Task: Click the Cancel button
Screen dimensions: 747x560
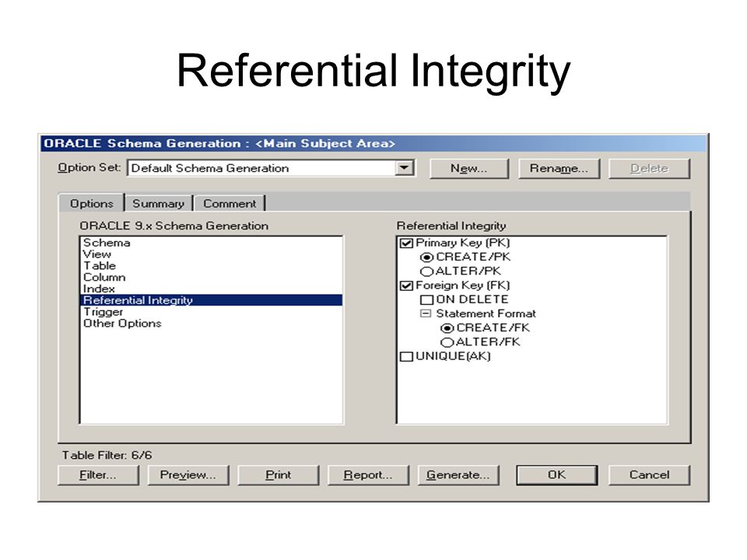Action: [649, 474]
